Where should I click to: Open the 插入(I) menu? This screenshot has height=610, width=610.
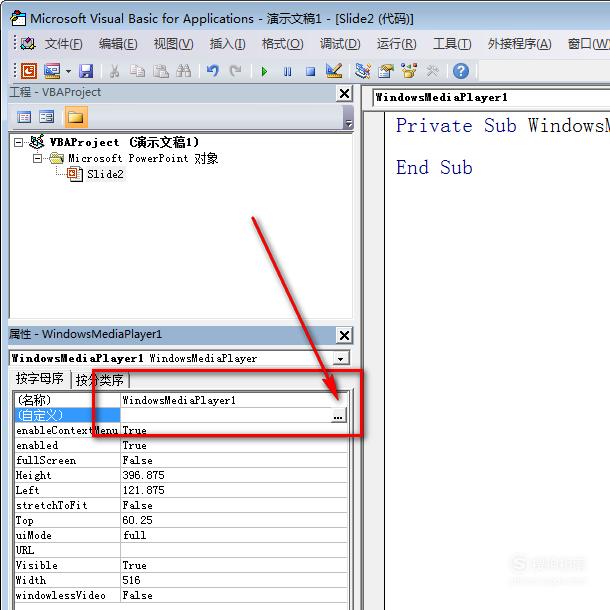228,44
